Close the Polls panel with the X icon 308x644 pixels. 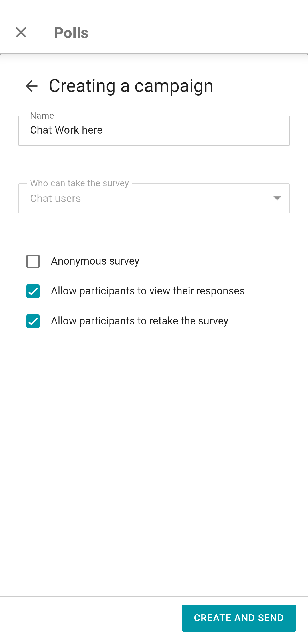(x=21, y=32)
